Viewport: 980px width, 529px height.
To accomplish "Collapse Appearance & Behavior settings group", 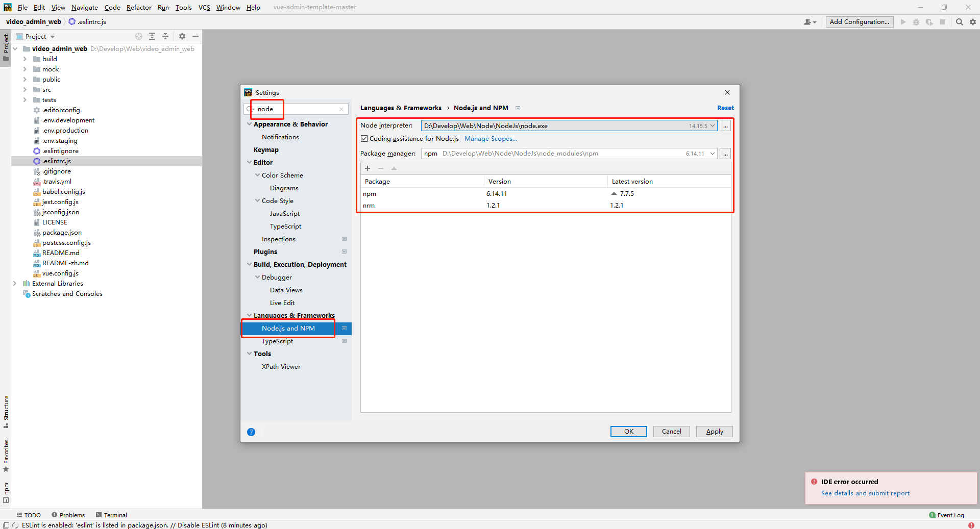I will (249, 124).
